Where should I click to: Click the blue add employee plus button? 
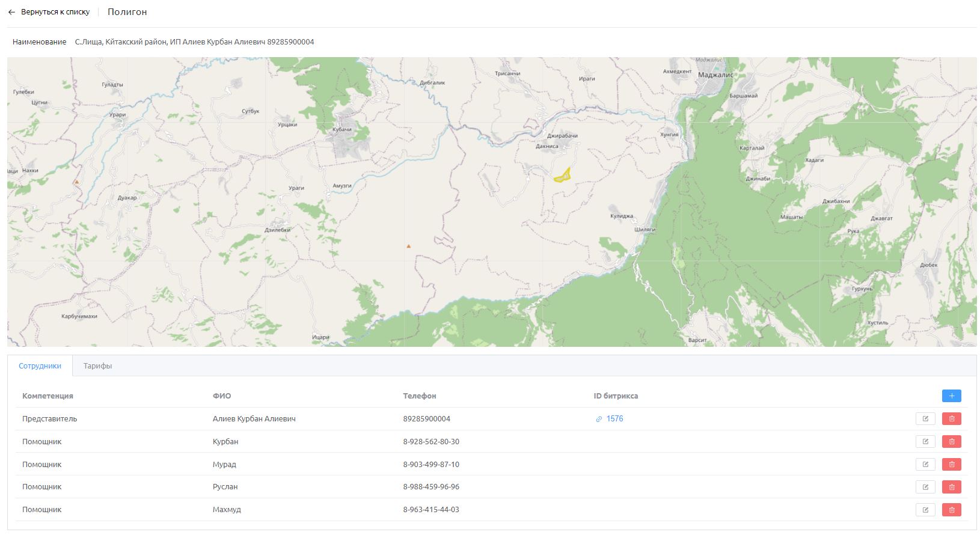951,396
